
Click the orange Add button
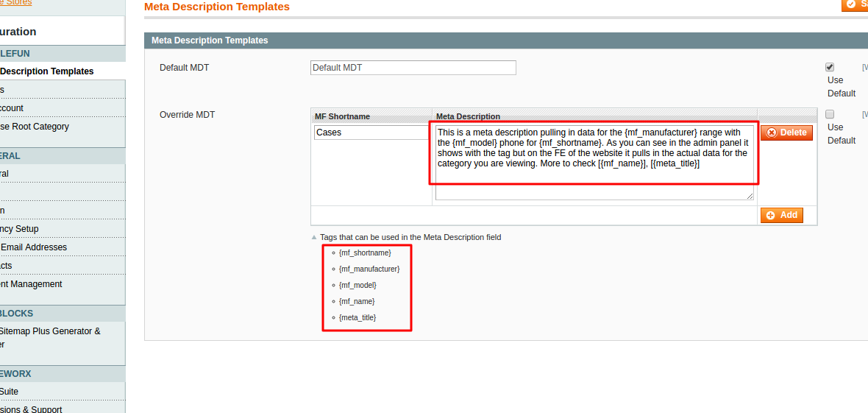[x=782, y=215]
